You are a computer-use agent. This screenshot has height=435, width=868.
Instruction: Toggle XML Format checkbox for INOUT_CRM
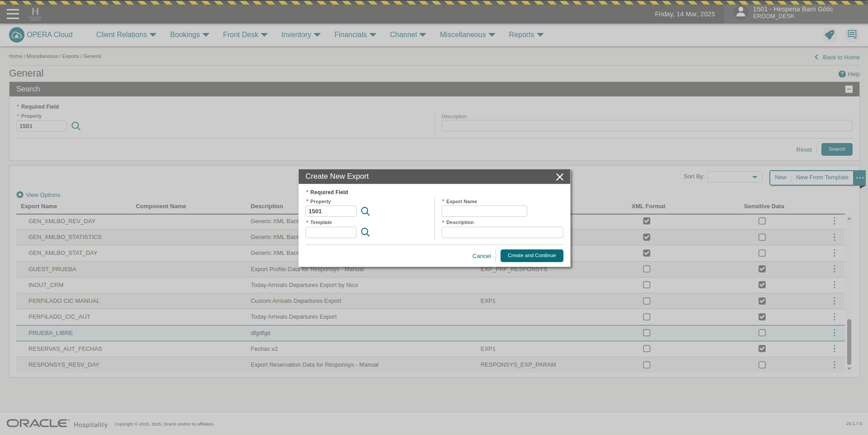(646, 285)
